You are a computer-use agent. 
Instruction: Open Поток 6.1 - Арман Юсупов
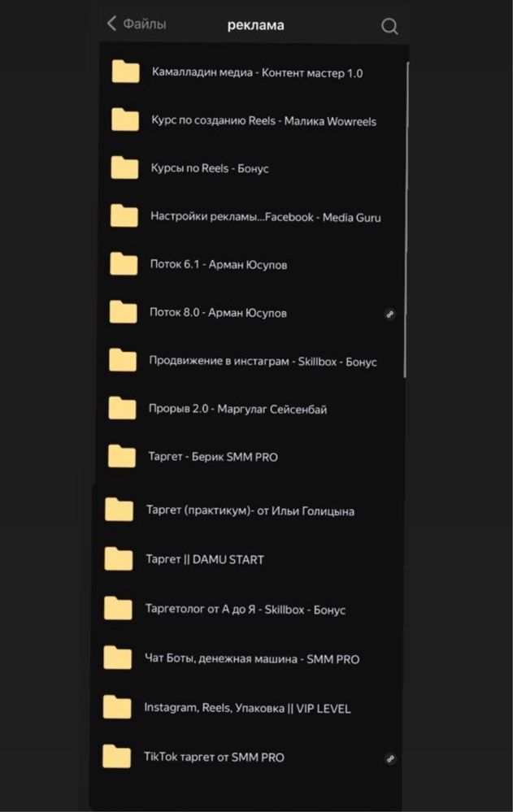[x=218, y=265]
